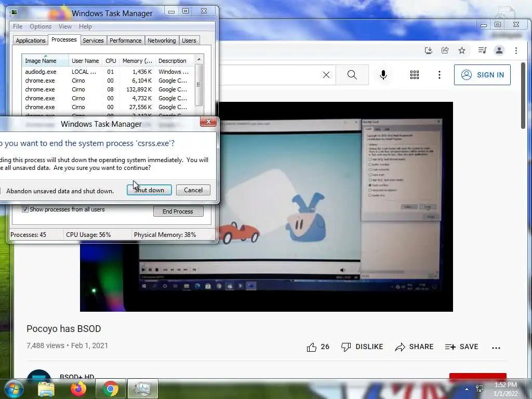Switch to the Performance tab
This screenshot has height=399, width=532.
(x=126, y=41)
